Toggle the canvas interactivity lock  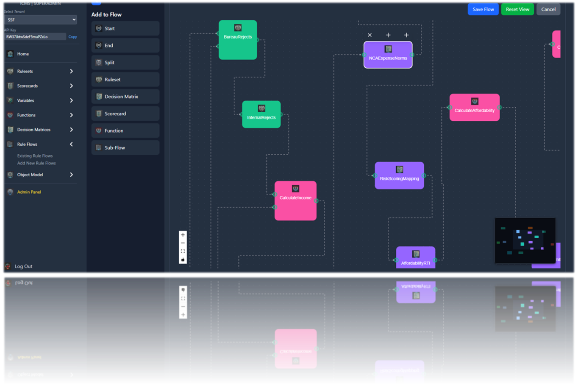[183, 259]
